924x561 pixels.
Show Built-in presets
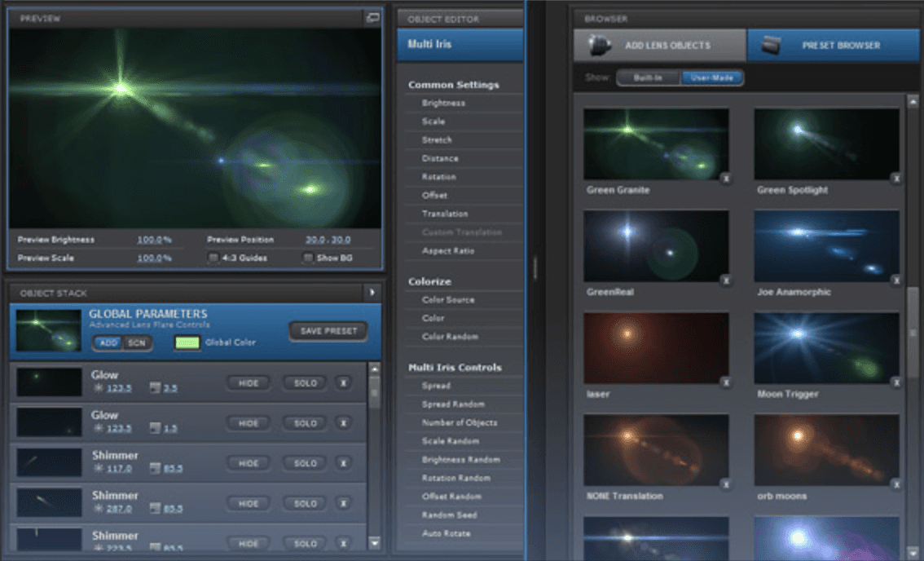649,77
